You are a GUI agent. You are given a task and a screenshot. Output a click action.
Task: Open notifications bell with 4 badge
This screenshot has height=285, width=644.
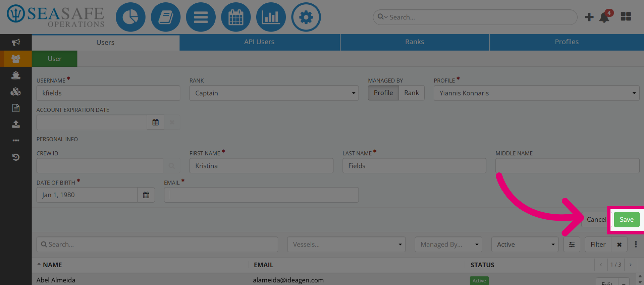coord(605,16)
